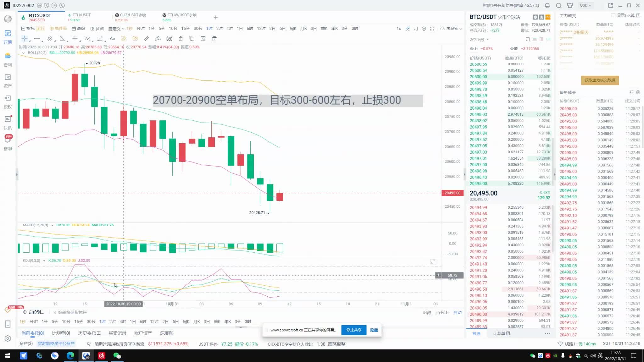
Task: Click the trash icon to delete drawings
Action: (214, 39)
